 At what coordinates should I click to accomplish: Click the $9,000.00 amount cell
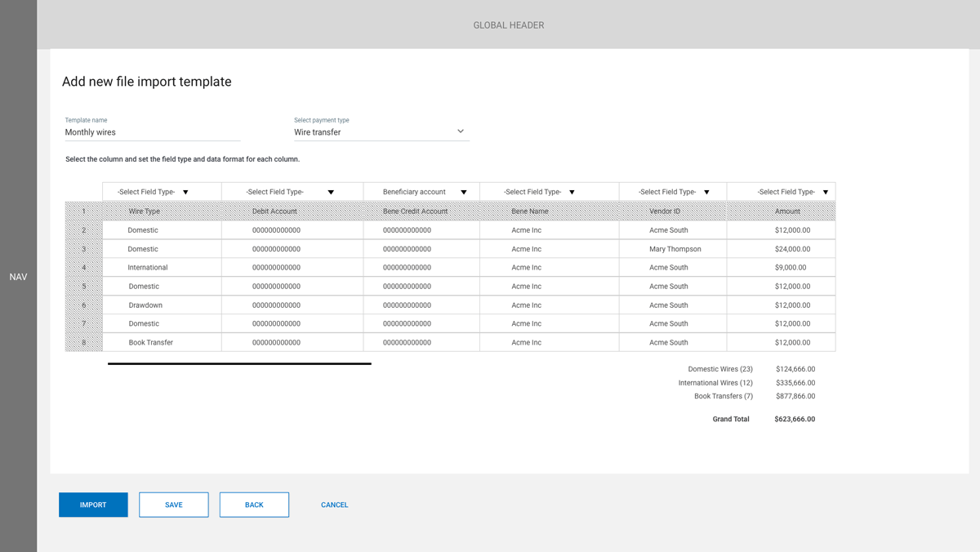coord(781,268)
